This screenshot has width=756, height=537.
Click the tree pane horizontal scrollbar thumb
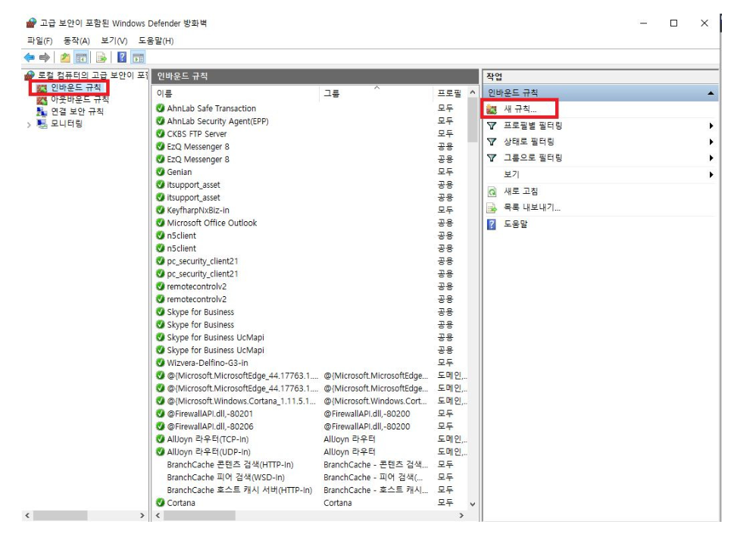tap(60, 515)
